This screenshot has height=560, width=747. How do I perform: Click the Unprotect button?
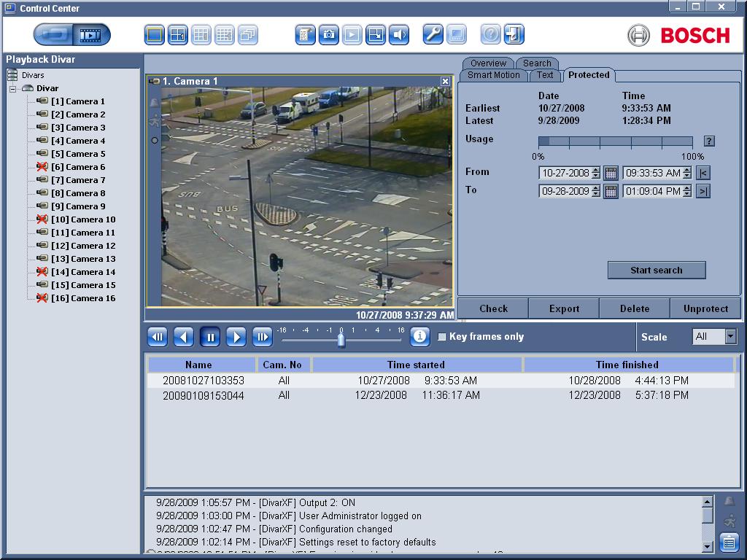[705, 308]
